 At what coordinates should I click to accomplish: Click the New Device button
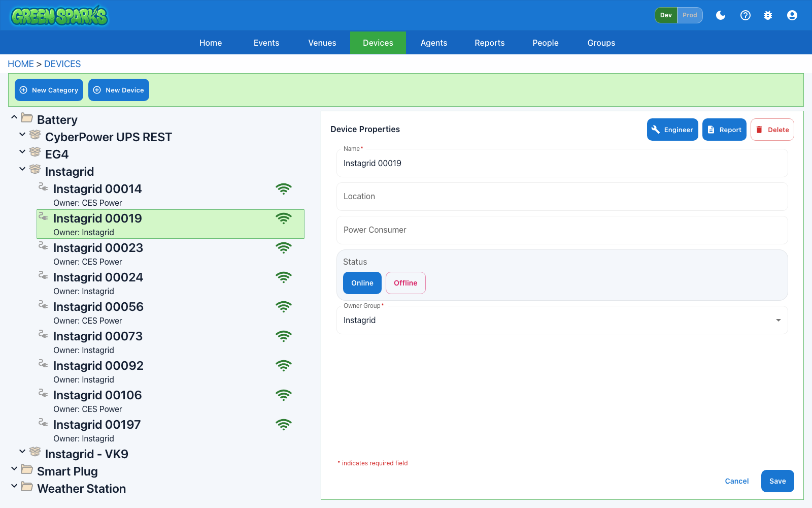pos(119,90)
